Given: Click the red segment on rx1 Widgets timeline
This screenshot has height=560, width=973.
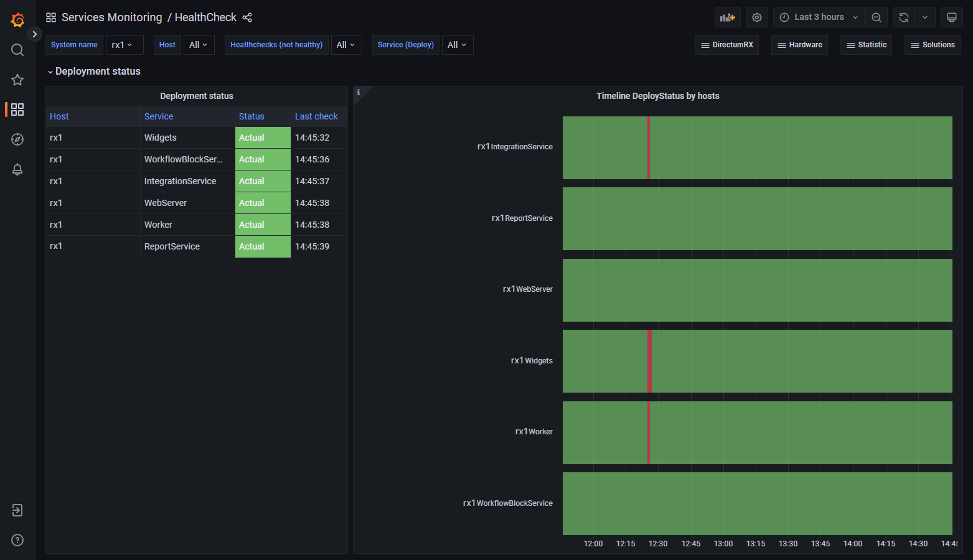Looking at the screenshot, I should pos(649,361).
